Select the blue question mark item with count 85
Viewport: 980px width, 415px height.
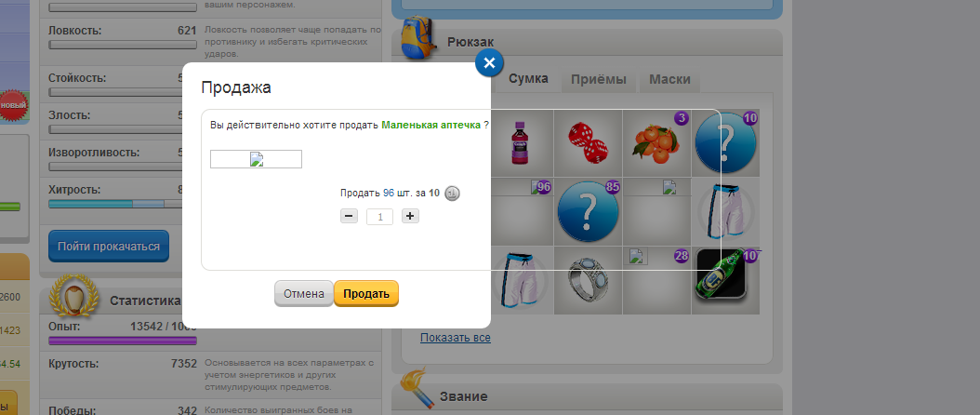tap(588, 211)
